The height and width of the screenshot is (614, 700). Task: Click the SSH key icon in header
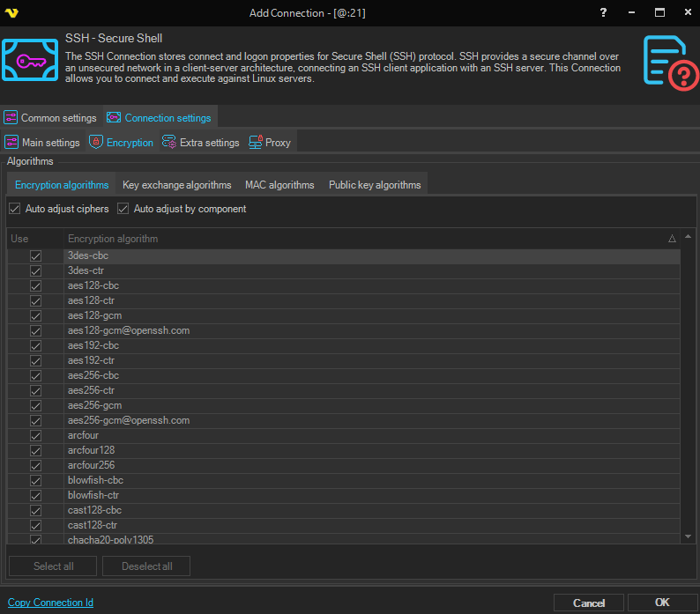pos(32,61)
